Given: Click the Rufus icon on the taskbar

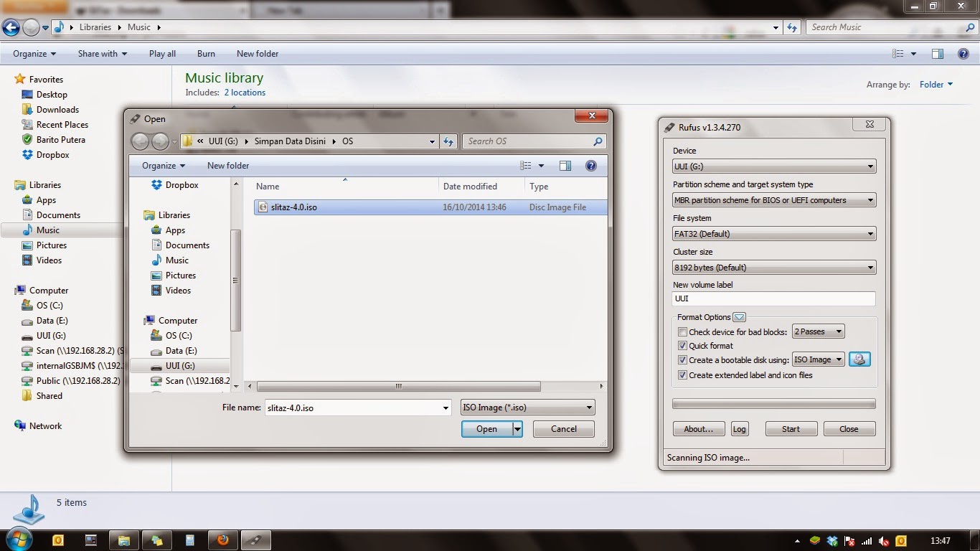Looking at the screenshot, I should [x=255, y=540].
